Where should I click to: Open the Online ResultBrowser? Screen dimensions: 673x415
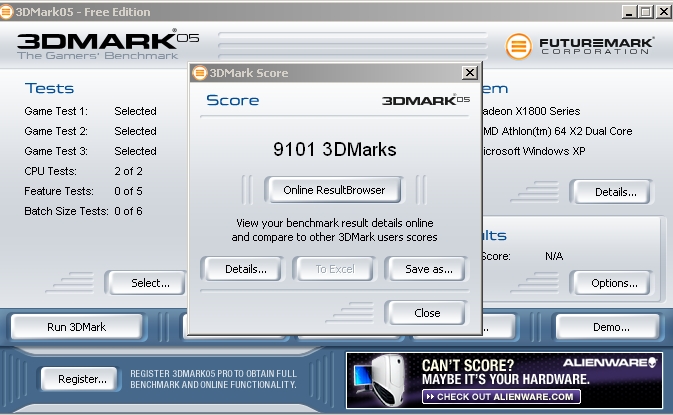(x=334, y=190)
